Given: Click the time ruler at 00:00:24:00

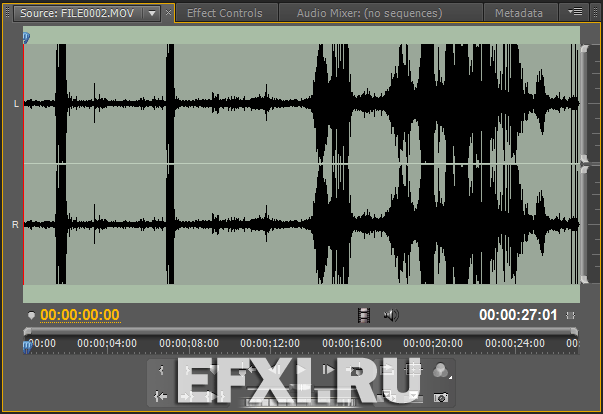Looking at the screenshot, I should [515, 343].
